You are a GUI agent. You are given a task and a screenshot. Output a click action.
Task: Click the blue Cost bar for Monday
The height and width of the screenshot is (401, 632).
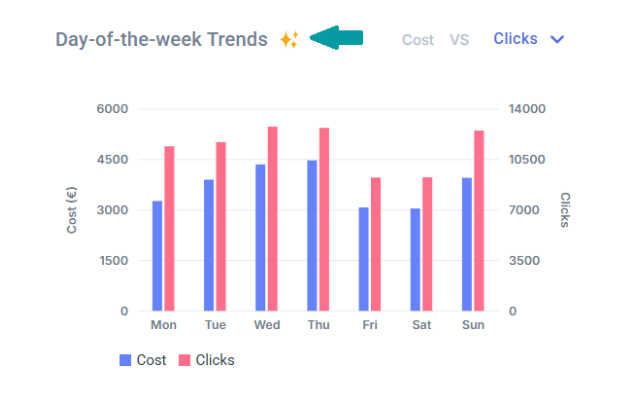click(157, 256)
